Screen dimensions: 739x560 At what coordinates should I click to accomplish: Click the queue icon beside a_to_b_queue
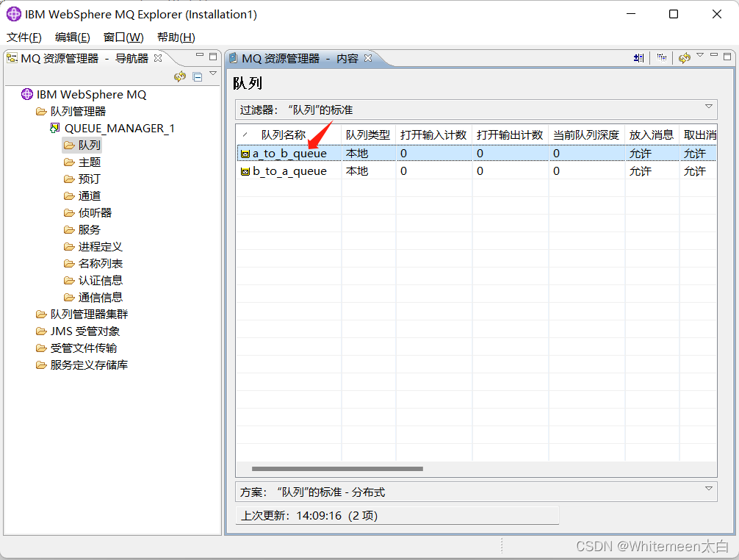click(245, 154)
